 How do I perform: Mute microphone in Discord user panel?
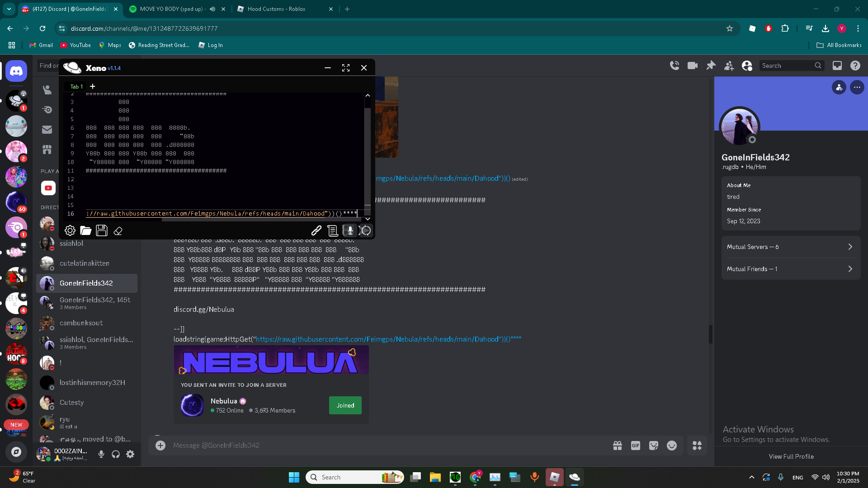pos(101,454)
